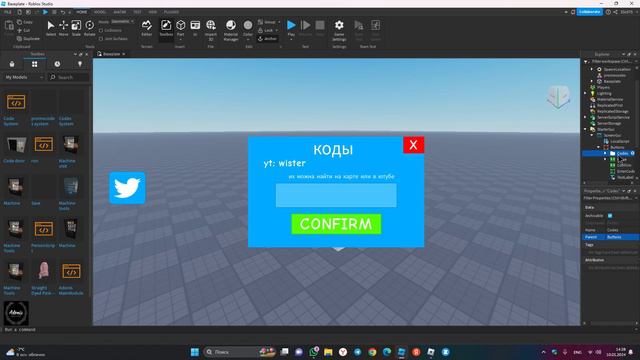Select the Select tool arrow
The image size is (640, 360).
coord(51,28)
